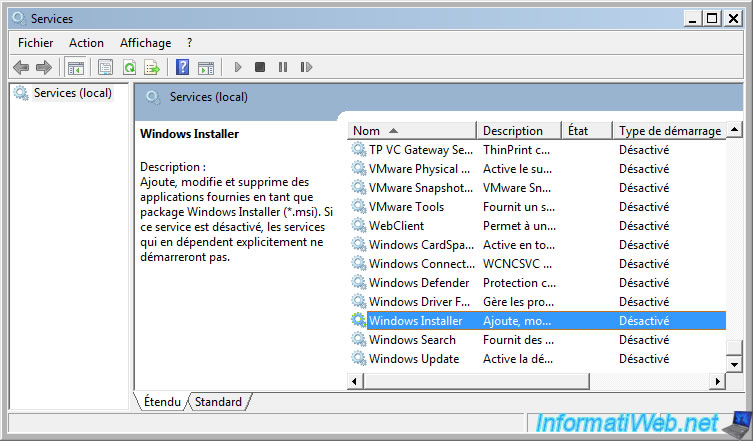Click 'Ajoute, mo...' description cell
Screen dimensions: 753x441
tap(517, 321)
